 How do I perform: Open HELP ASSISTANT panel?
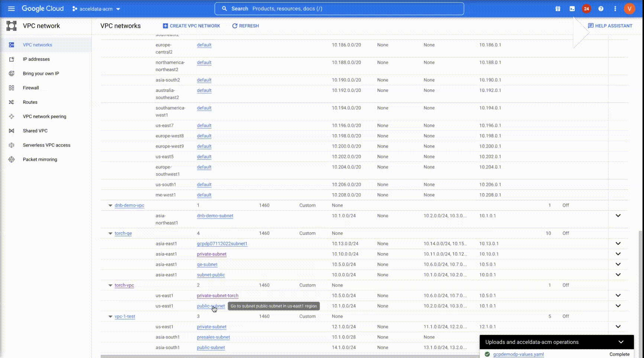(610, 26)
